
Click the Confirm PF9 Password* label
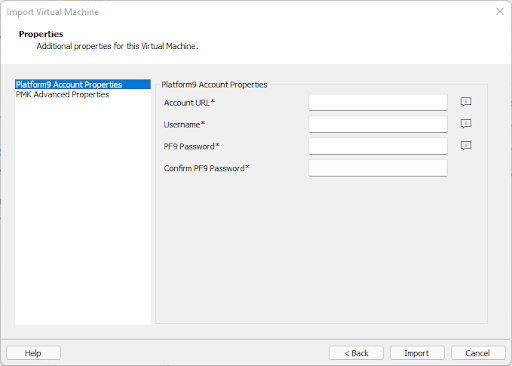click(x=206, y=168)
